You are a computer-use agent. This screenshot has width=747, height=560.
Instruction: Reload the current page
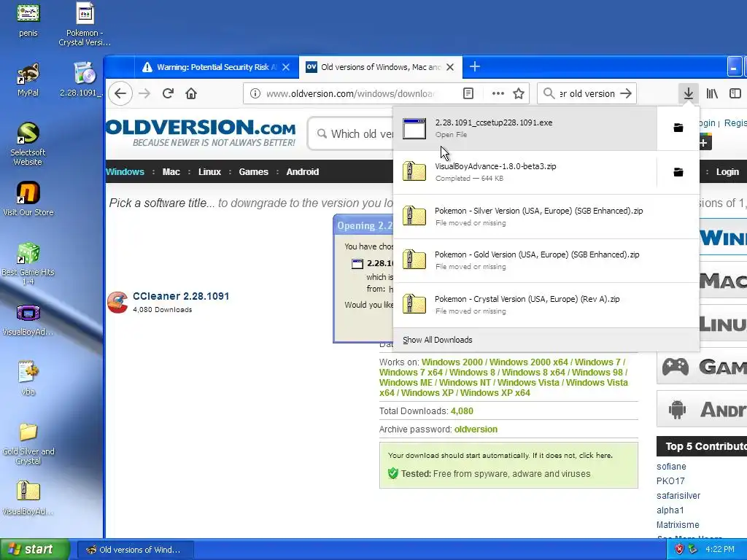168,93
